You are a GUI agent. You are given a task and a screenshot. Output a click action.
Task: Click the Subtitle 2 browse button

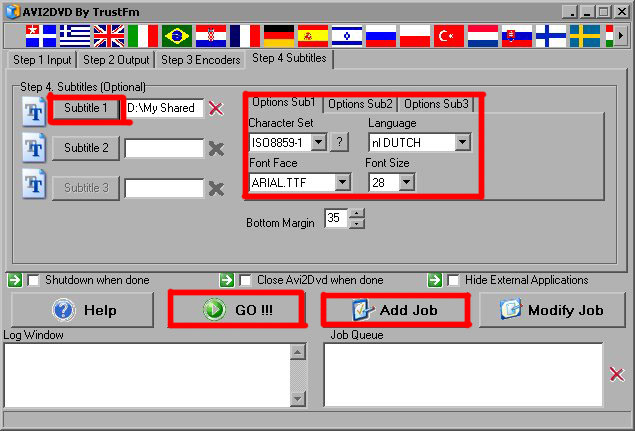[x=86, y=148]
